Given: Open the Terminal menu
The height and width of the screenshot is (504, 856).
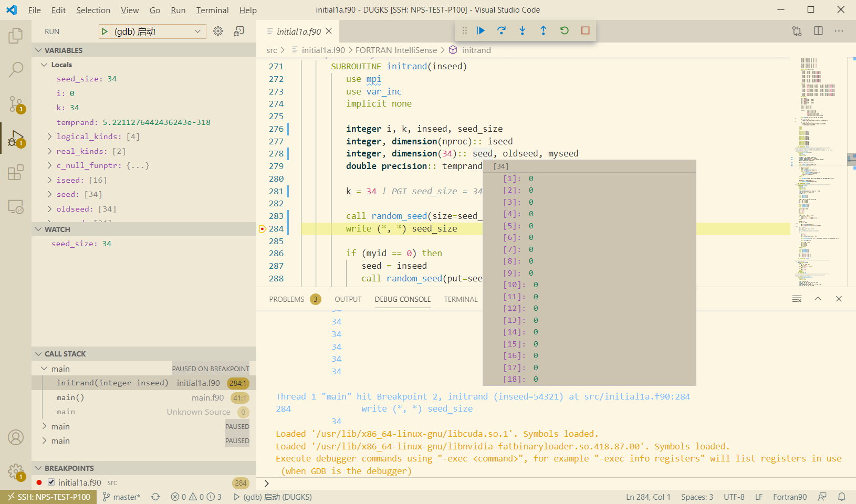Looking at the screenshot, I should [212, 10].
